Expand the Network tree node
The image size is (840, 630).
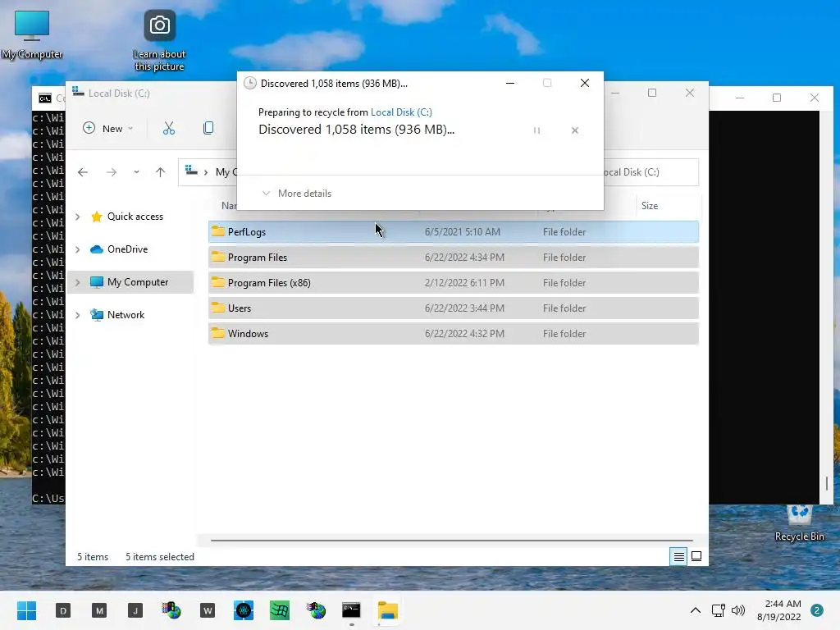point(78,315)
